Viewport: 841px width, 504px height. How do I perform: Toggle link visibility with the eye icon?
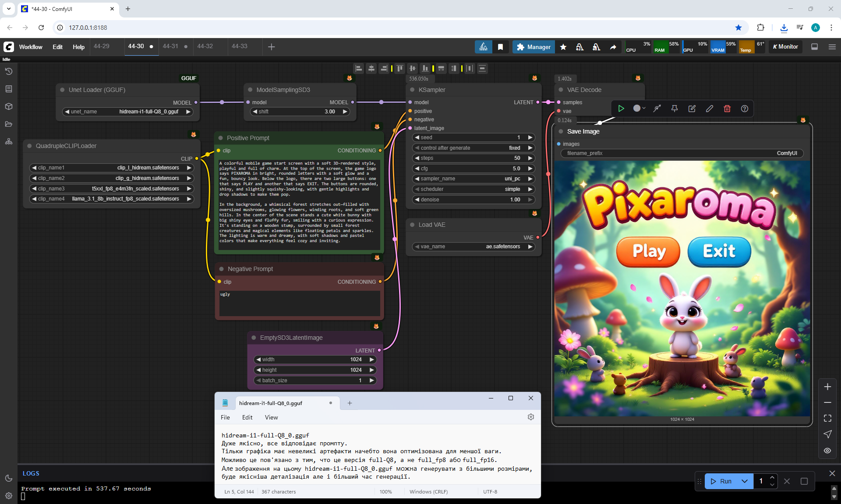pyautogui.click(x=827, y=451)
